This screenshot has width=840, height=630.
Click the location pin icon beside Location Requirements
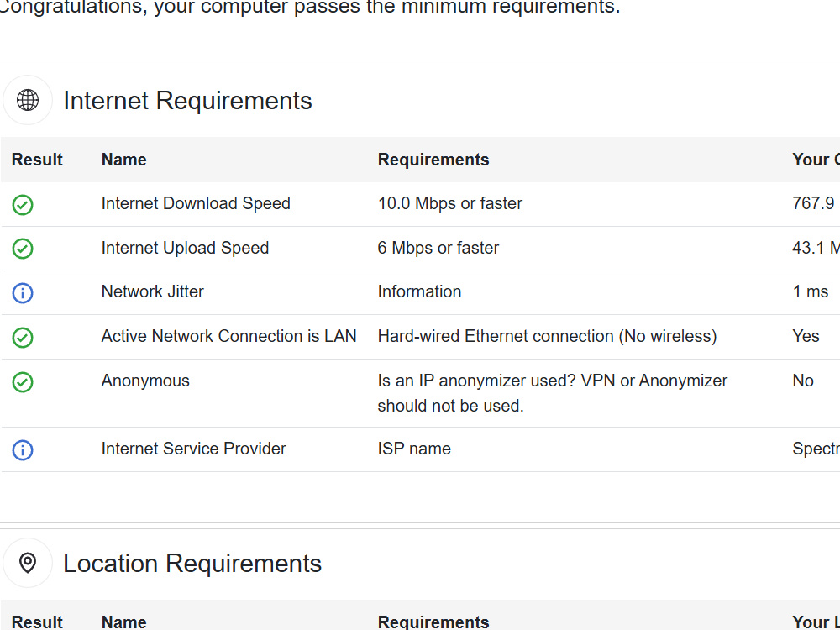coord(28,563)
